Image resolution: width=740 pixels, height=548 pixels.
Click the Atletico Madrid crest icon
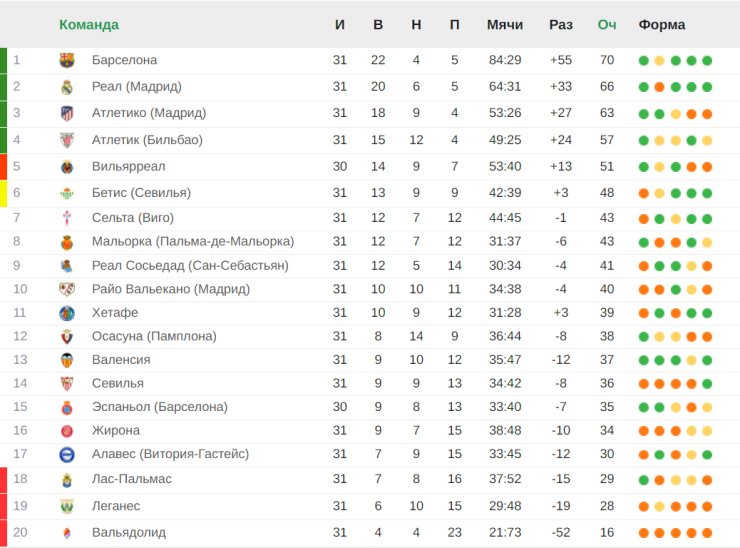tap(67, 113)
